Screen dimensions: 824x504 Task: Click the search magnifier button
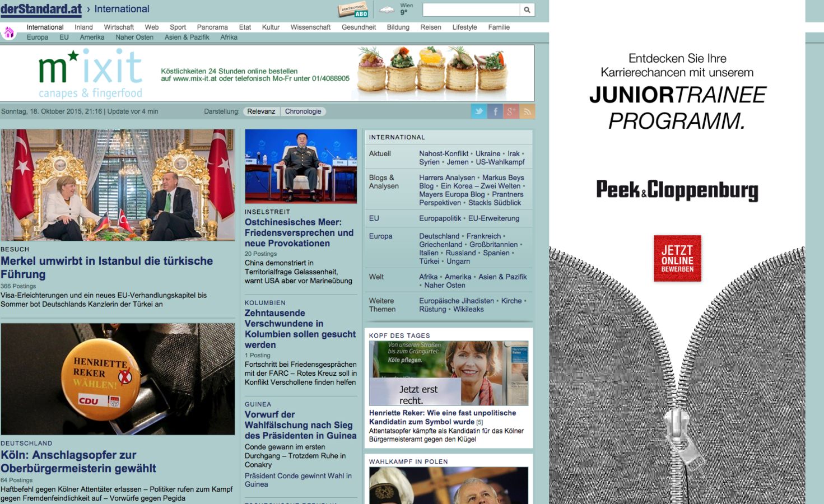[x=527, y=10]
